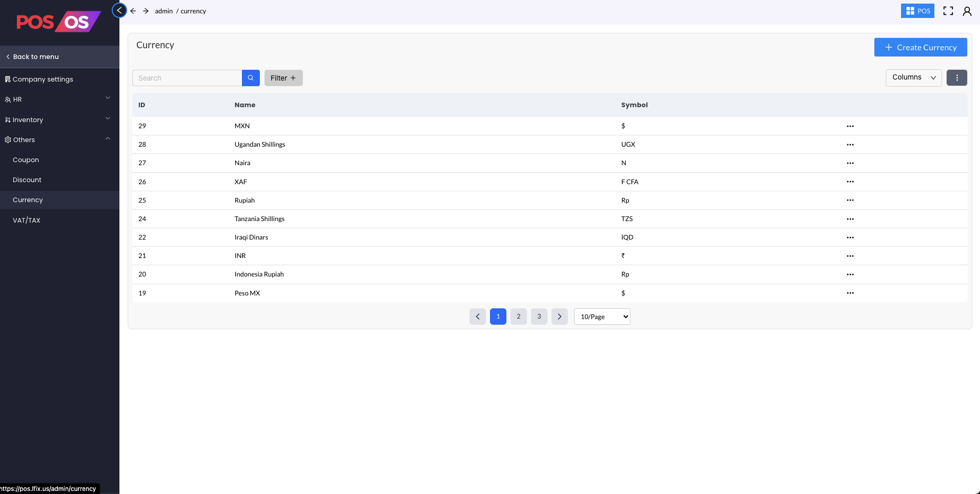980x494 pixels.
Task: Enter fullscreen mode via the expand icon
Action: click(x=948, y=11)
